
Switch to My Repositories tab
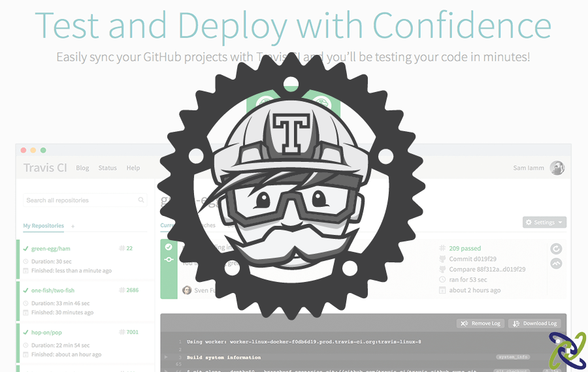coord(44,226)
